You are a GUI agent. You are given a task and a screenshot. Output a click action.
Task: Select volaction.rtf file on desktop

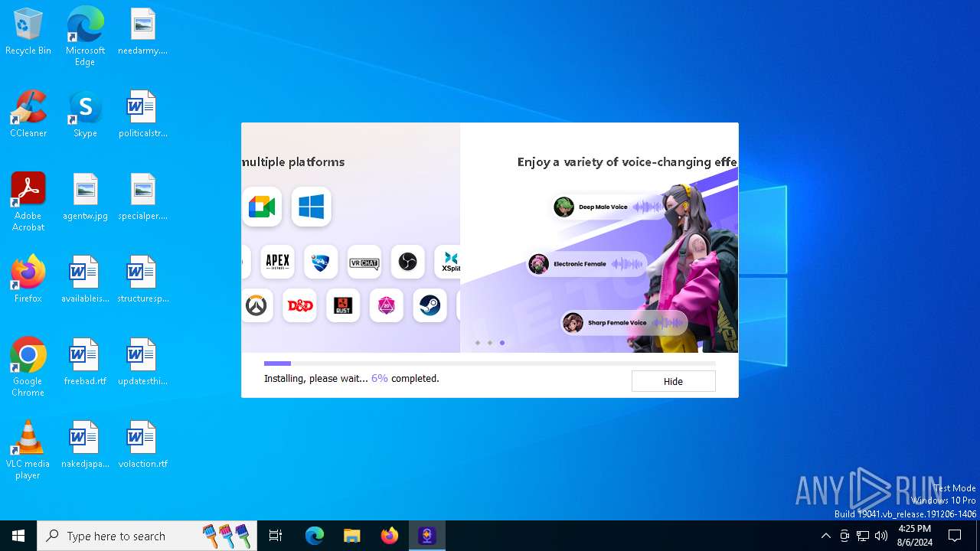click(142, 445)
